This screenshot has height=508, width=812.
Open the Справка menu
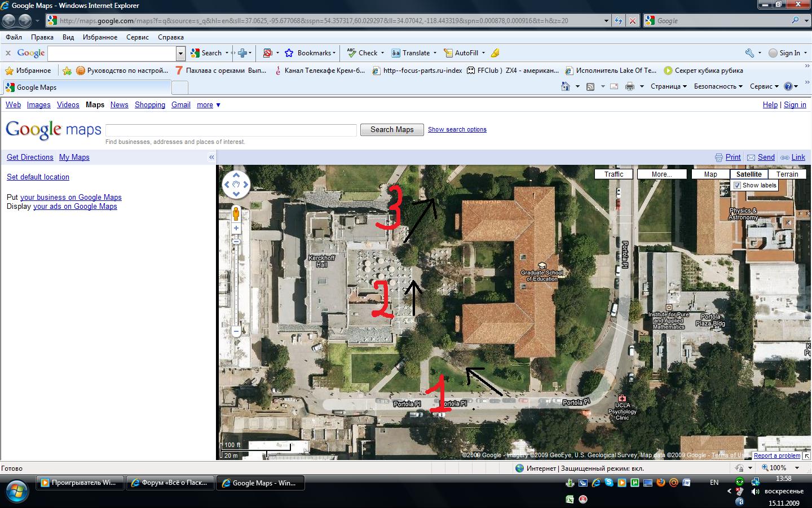click(x=170, y=37)
